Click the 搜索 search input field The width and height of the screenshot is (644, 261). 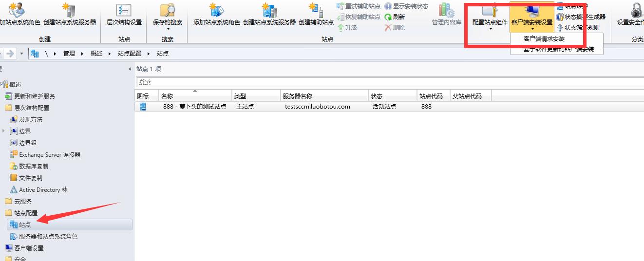click(390, 82)
